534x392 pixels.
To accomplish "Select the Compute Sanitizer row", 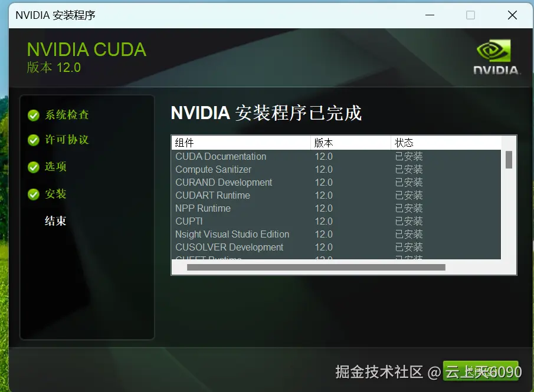I will (336, 169).
